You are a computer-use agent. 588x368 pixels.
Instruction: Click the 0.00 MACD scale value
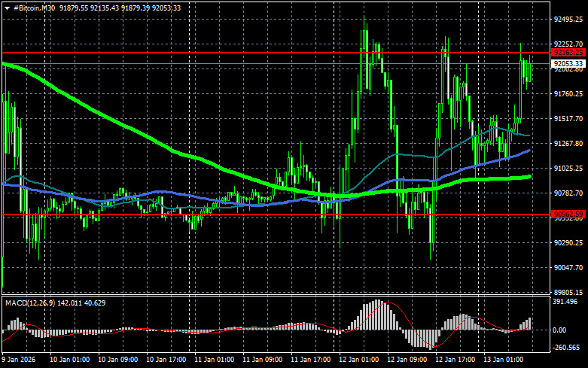point(559,330)
